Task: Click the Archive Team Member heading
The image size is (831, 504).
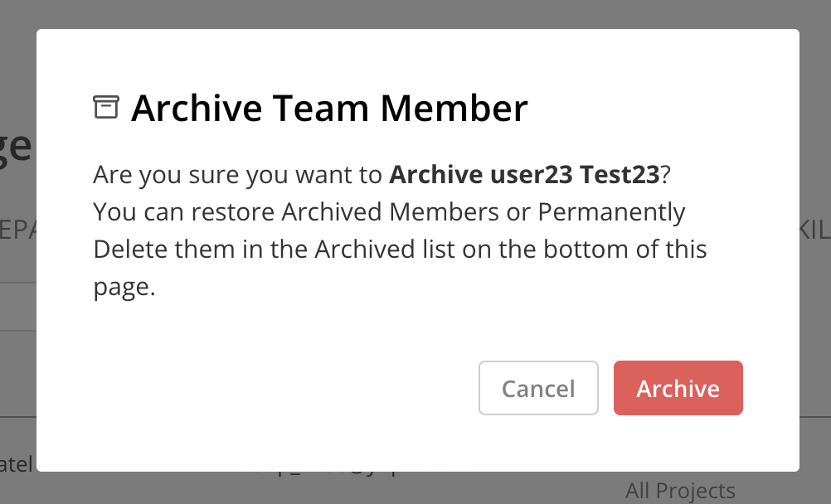Action: pyautogui.click(x=329, y=108)
